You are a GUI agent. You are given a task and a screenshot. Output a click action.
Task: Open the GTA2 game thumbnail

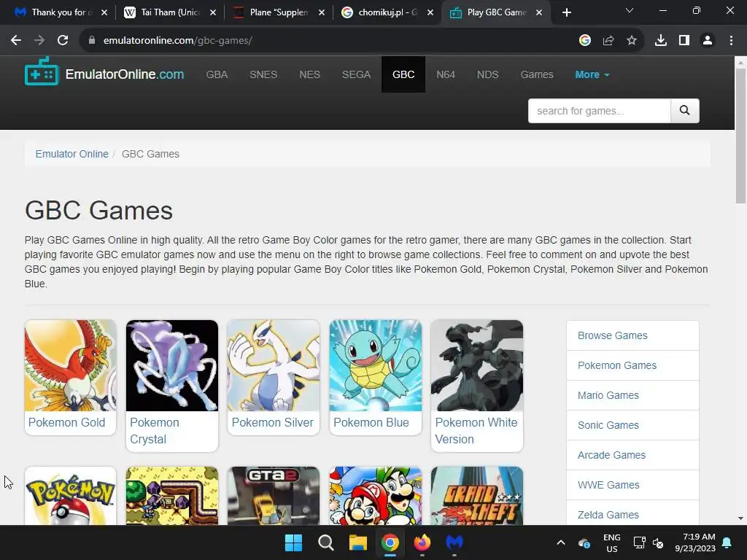[x=274, y=496]
